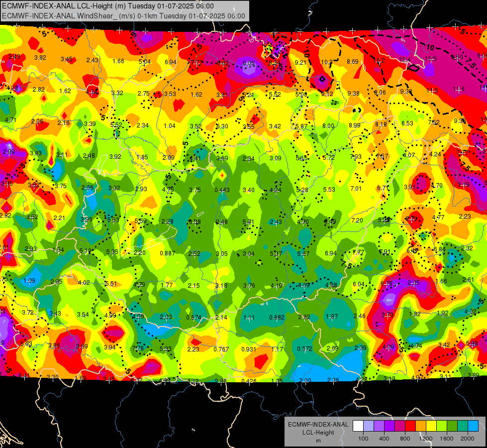Click the legend tick label 1200

pos(426,439)
